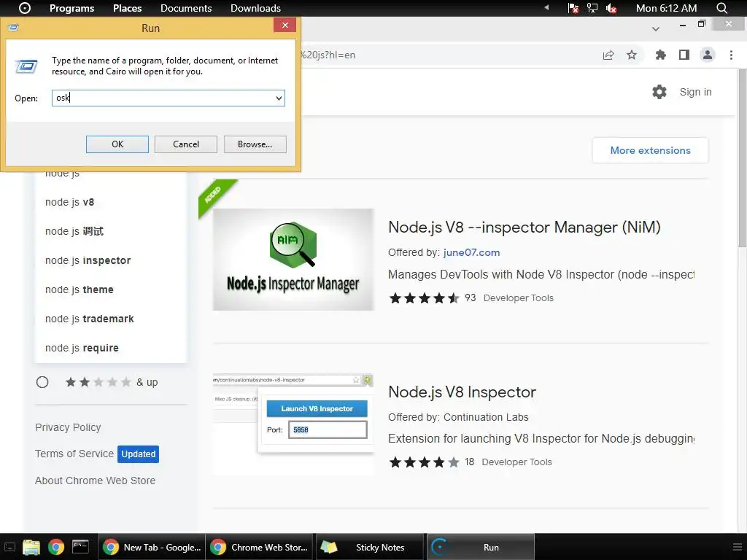Click OK in the Run dialog
The height and width of the screenshot is (560, 747).
click(117, 144)
